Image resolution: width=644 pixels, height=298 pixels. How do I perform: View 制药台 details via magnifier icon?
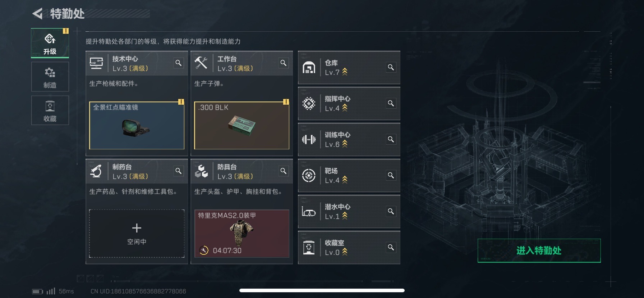click(x=178, y=171)
